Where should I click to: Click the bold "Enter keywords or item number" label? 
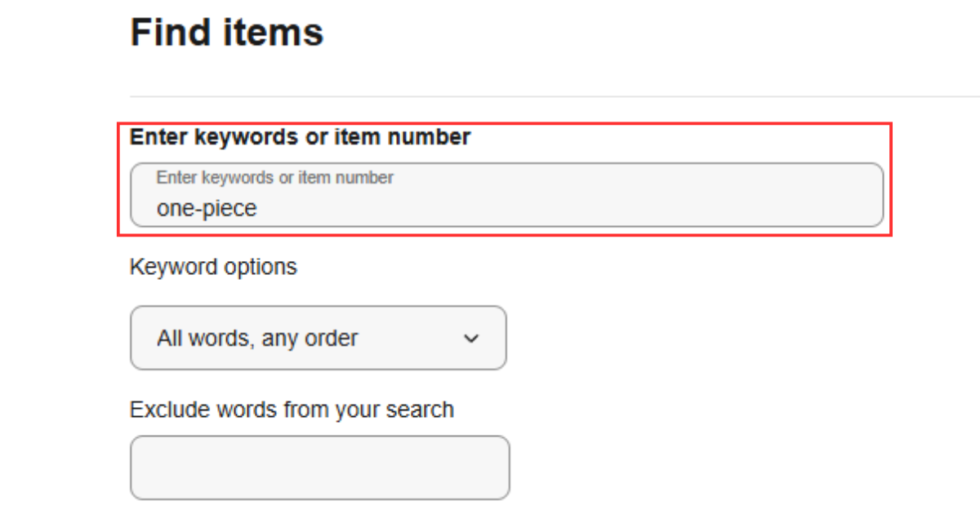point(300,137)
